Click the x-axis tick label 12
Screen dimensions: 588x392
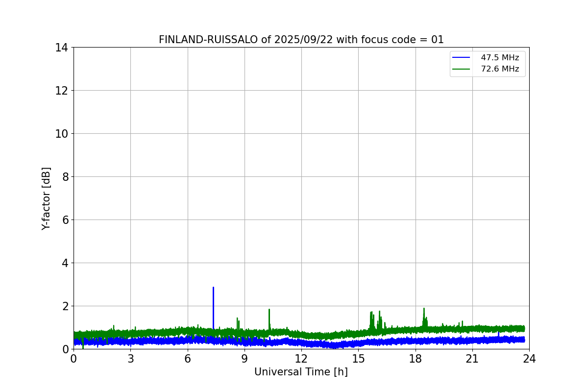pyautogui.click(x=301, y=359)
